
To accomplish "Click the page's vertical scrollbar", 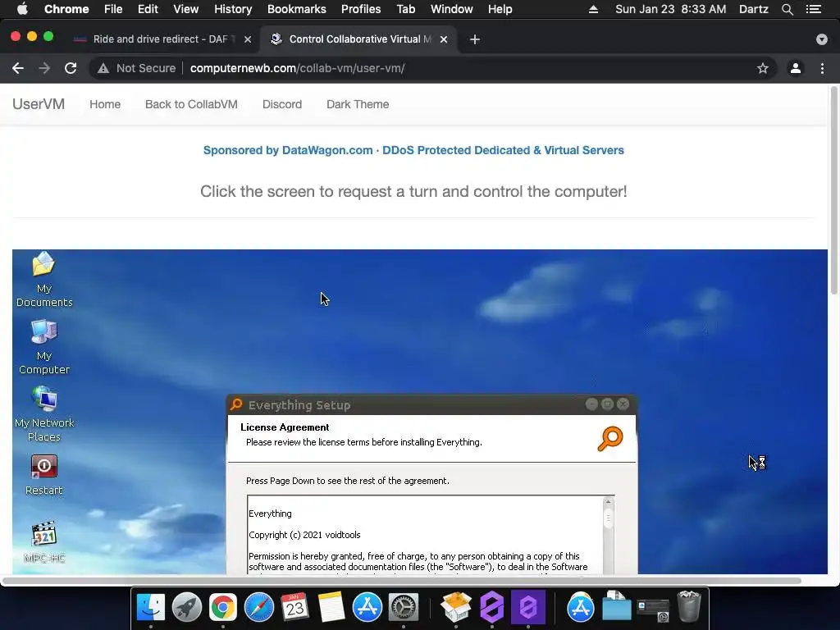I will click(834, 190).
